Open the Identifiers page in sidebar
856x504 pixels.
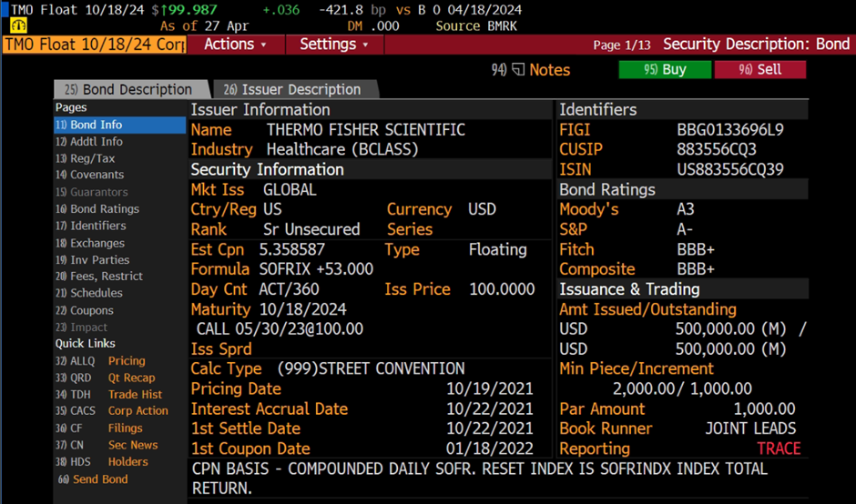[x=91, y=226]
